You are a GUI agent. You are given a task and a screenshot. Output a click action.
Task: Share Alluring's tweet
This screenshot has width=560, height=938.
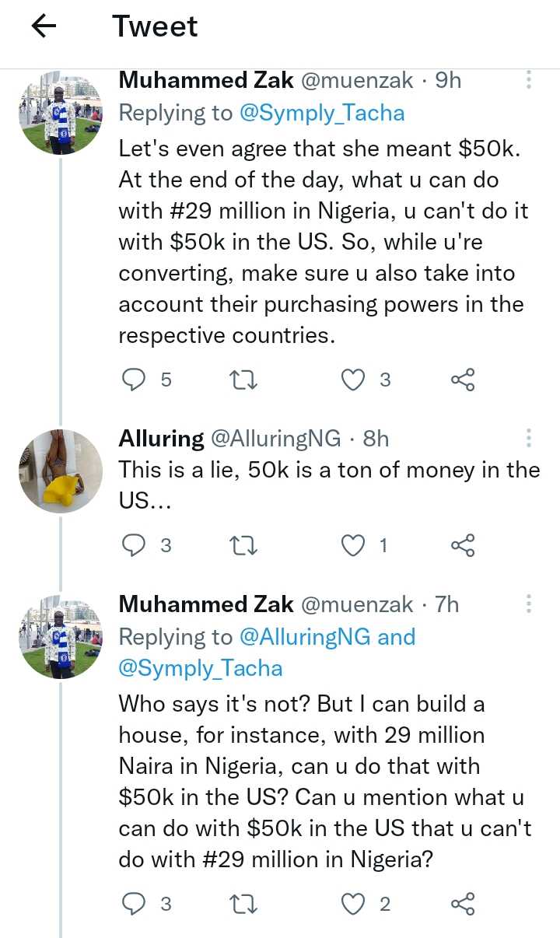[463, 546]
